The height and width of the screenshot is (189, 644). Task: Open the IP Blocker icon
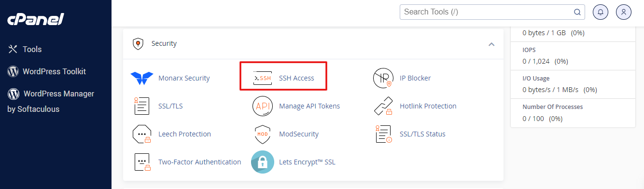(x=383, y=78)
